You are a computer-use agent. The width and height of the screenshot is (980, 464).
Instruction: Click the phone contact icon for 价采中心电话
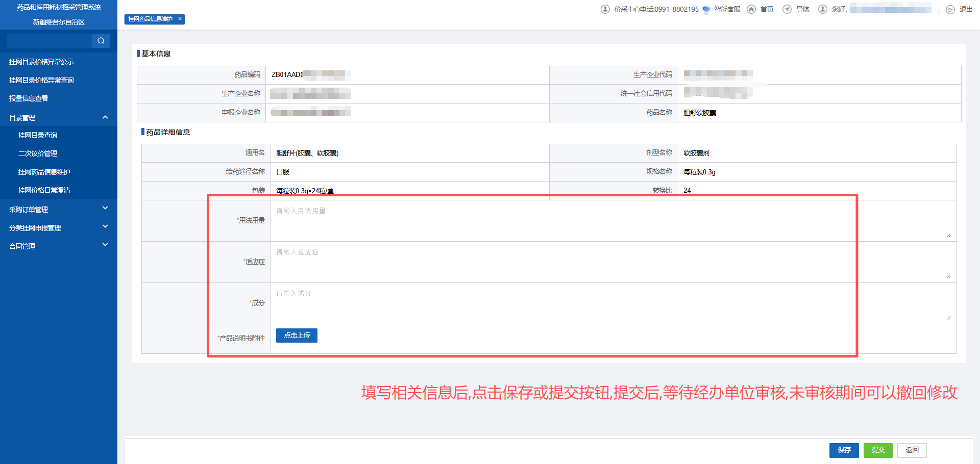605,9
